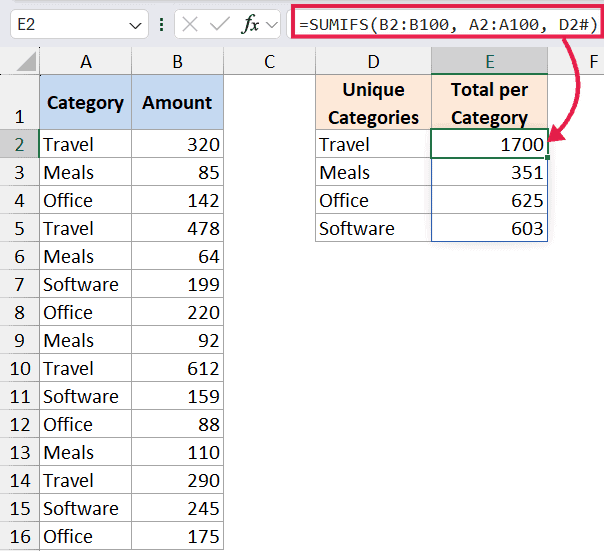Select the amount cell 245
Image resolution: width=604 pixels, height=551 pixels.
pyautogui.click(x=177, y=508)
